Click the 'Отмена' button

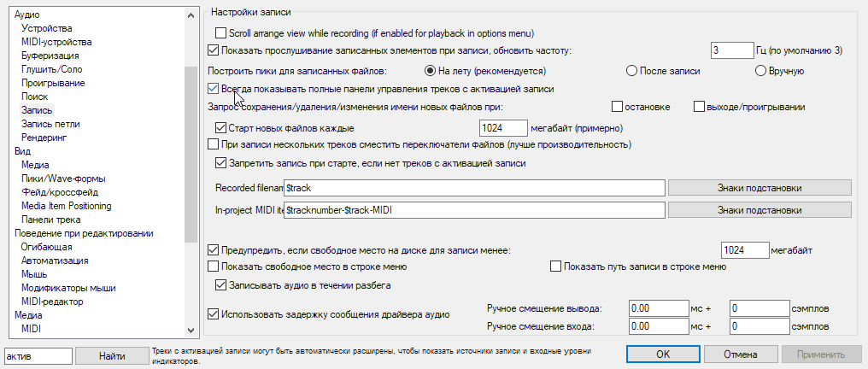tap(741, 354)
